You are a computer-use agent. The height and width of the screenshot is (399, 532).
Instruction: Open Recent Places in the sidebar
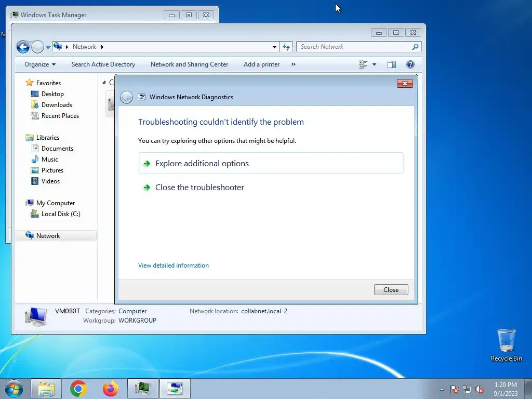click(x=60, y=116)
